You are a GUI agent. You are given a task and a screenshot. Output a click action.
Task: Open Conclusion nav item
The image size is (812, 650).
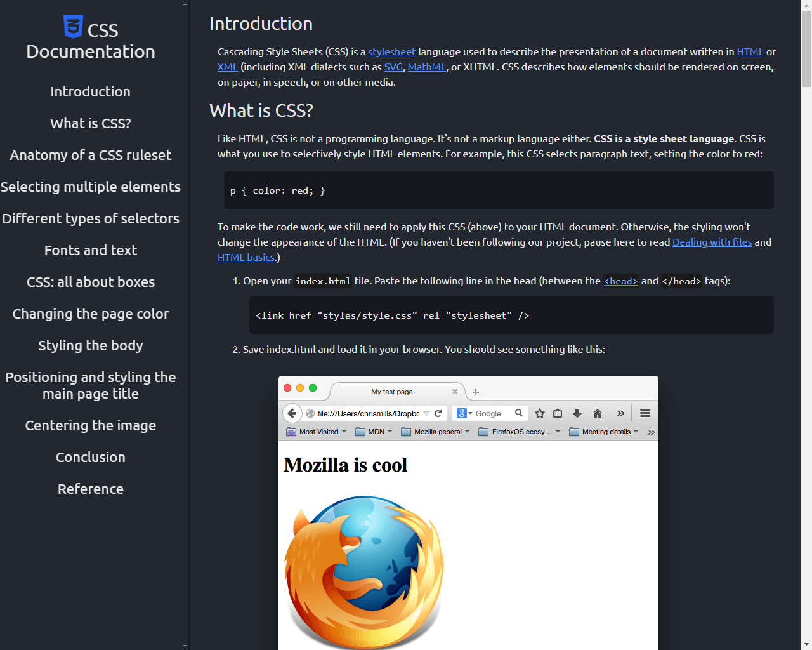coord(91,457)
